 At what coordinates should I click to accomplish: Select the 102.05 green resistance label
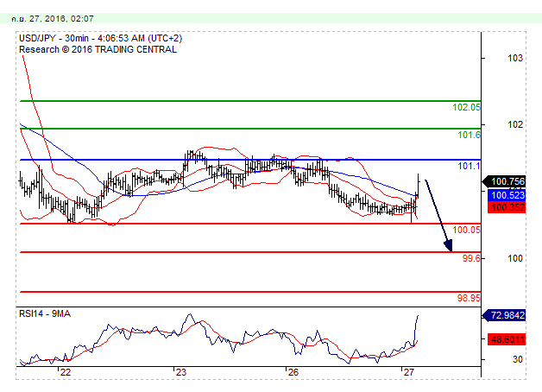tap(466, 108)
